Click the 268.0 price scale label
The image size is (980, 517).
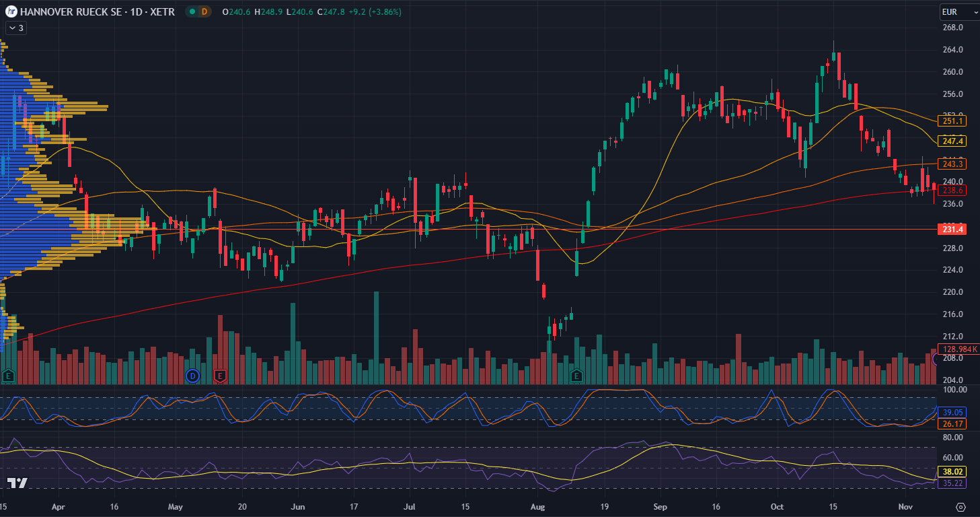point(954,28)
